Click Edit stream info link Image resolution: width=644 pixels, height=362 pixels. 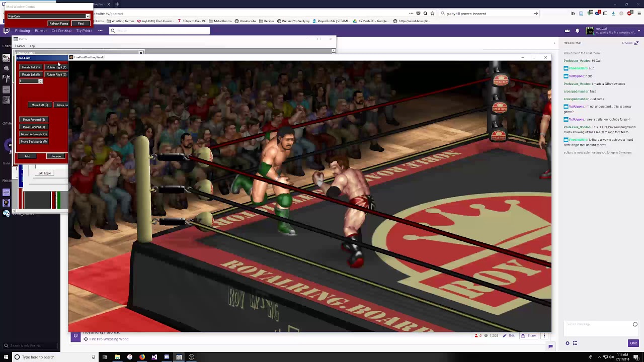coord(510,335)
